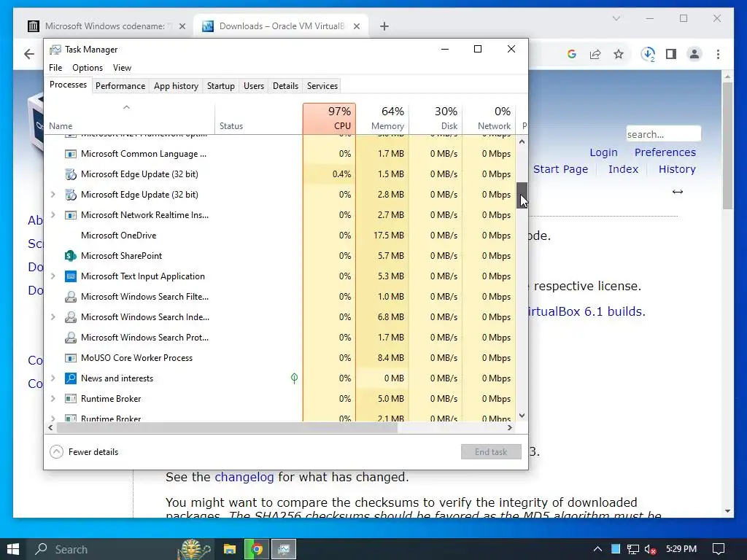Open the Index link on VirtualBox page

[623, 169]
